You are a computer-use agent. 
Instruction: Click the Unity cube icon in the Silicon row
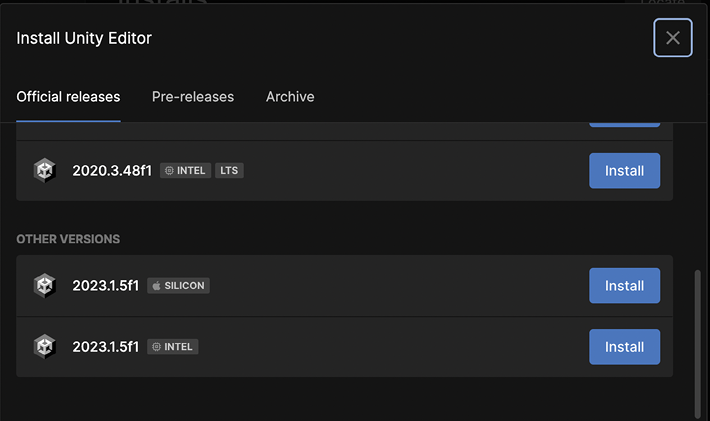tap(44, 286)
